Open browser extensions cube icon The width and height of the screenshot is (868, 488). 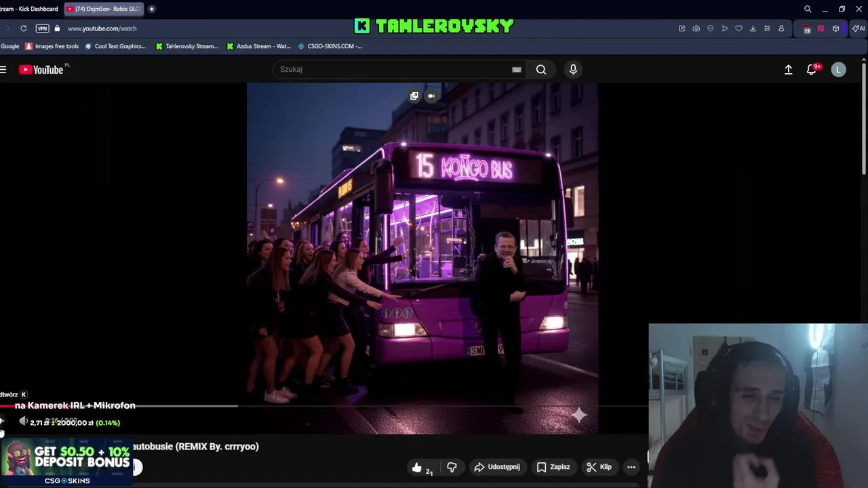[x=835, y=28]
